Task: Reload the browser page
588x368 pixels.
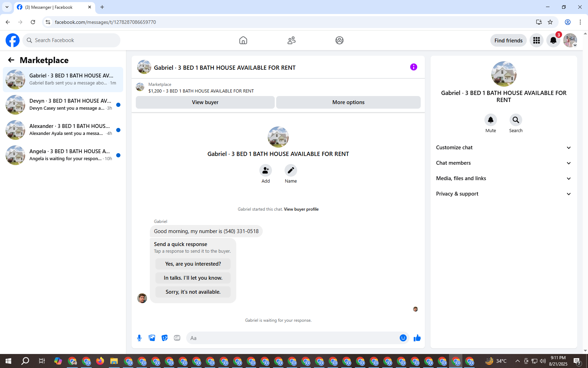Action: pos(33,22)
